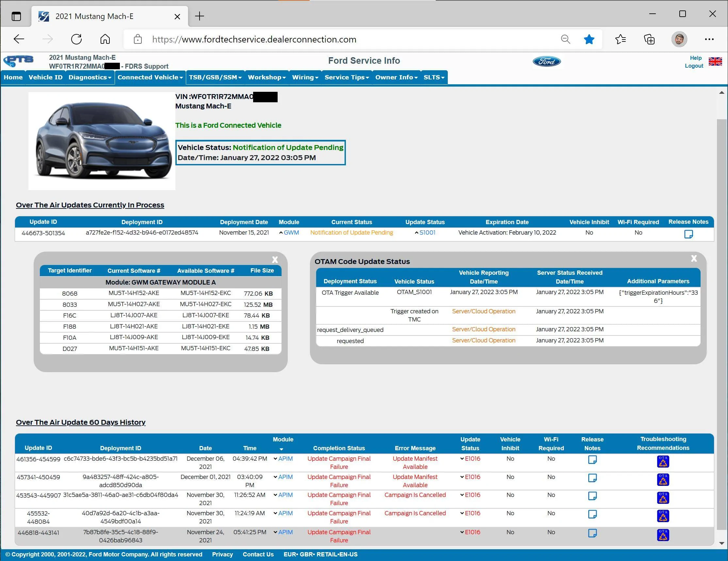Click the 'OTA Trigger Available' deployment status
Image resolution: width=728 pixels, height=561 pixels.
click(350, 292)
